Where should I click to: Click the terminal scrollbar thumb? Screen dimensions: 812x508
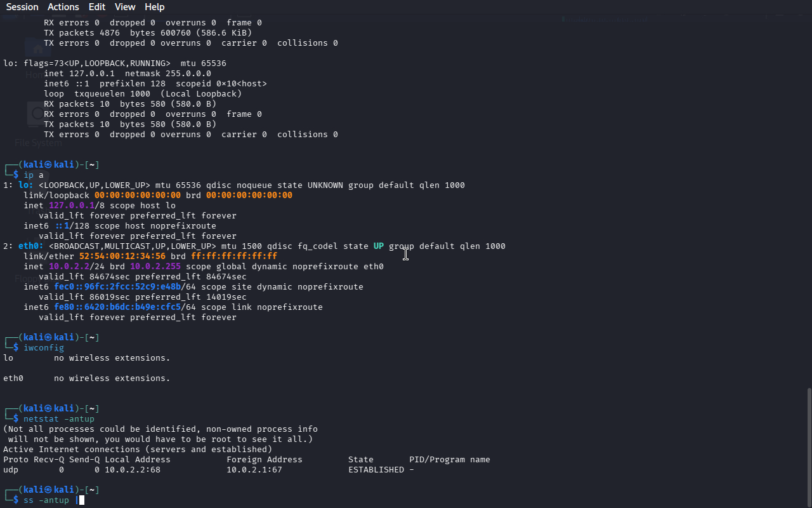click(808, 447)
